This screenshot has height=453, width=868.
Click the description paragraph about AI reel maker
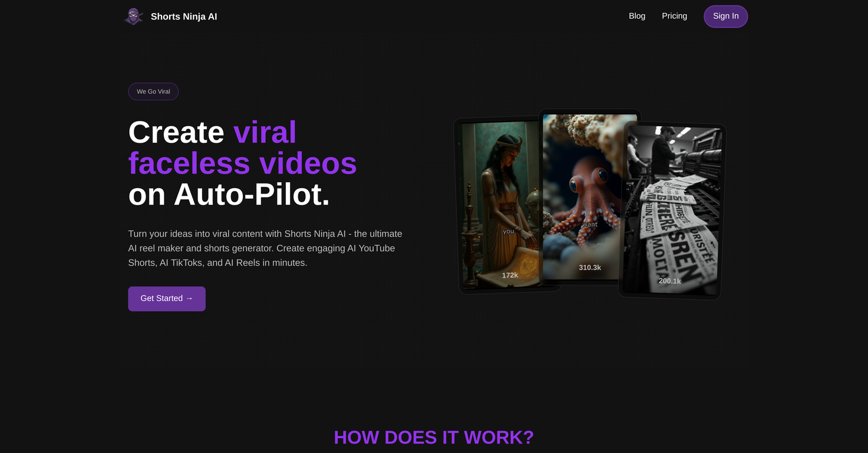coord(265,248)
